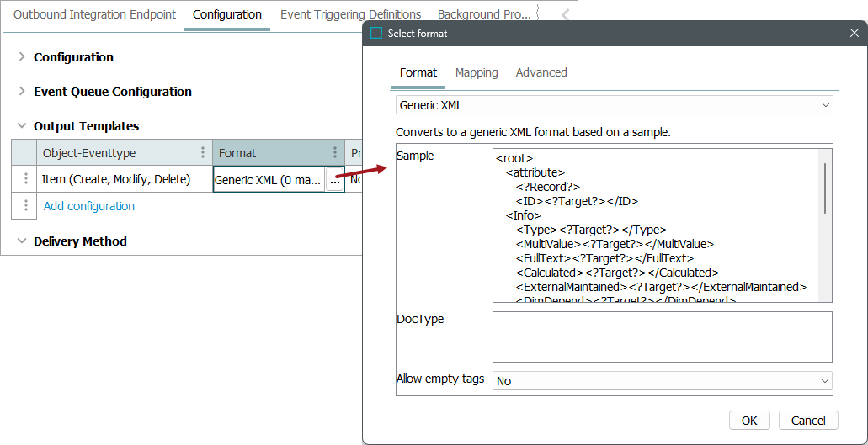Click OK to confirm format
The width and height of the screenshot is (868, 445).
coord(749,421)
